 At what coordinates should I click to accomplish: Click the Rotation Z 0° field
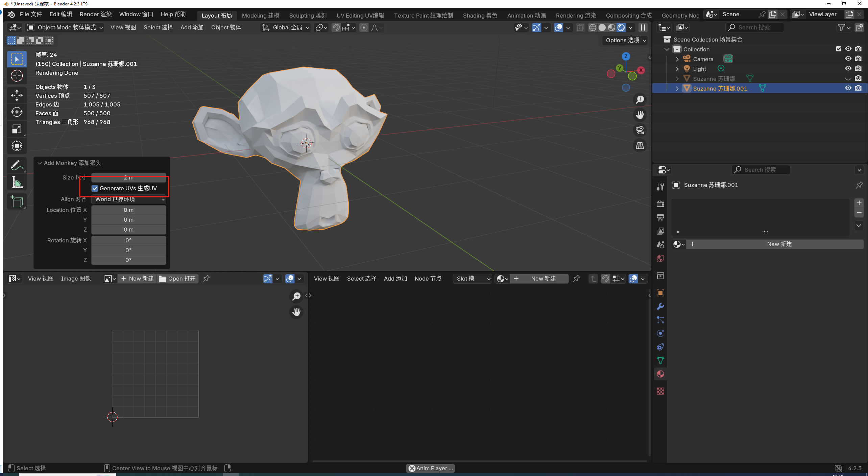[129, 260]
